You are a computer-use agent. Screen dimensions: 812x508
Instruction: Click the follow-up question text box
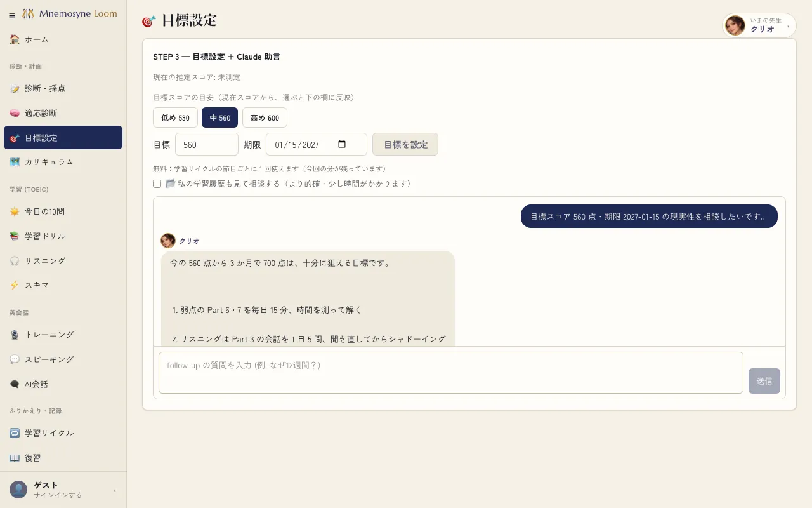point(451,373)
